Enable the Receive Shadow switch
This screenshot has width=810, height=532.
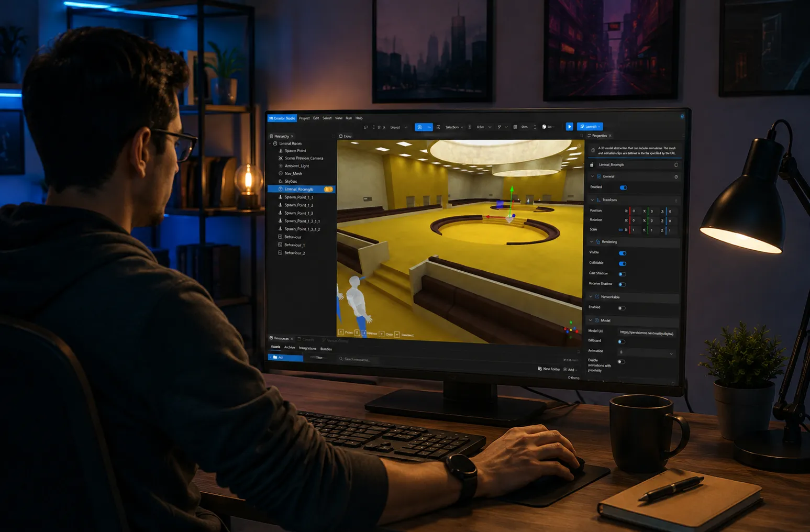coord(622,284)
